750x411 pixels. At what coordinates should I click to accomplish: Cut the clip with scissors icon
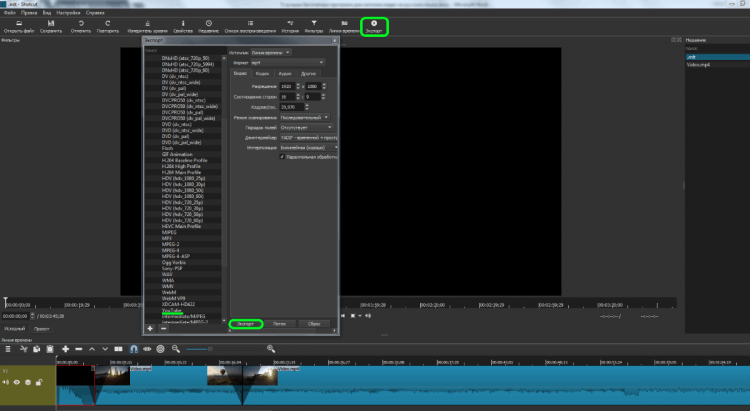tap(23, 349)
